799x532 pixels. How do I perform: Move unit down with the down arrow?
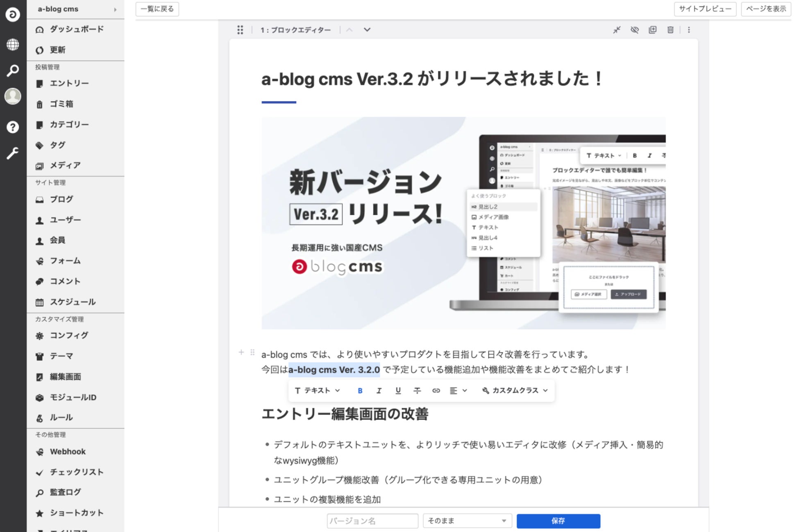click(367, 30)
